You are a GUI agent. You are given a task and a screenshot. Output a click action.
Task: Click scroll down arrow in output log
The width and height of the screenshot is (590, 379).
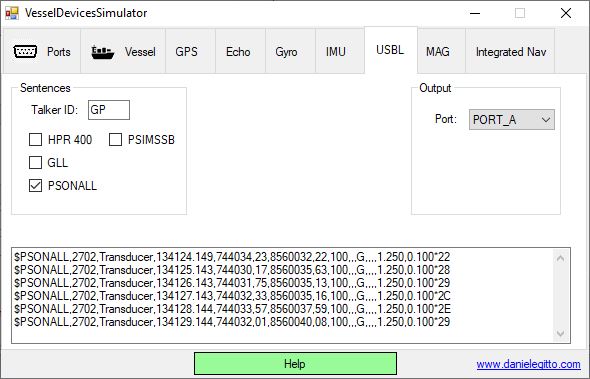point(560,334)
